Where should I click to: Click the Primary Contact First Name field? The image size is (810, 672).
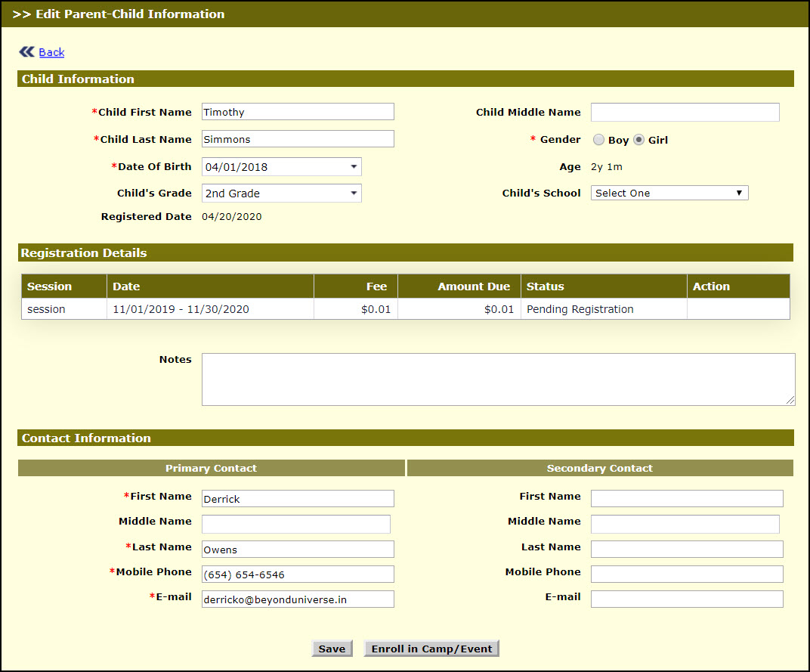pyautogui.click(x=298, y=498)
